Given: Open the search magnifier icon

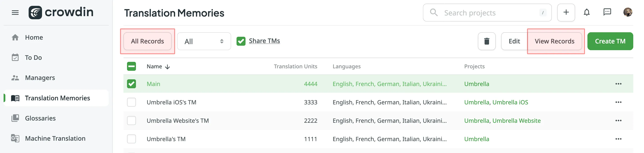Looking at the screenshot, I should pos(434,12).
